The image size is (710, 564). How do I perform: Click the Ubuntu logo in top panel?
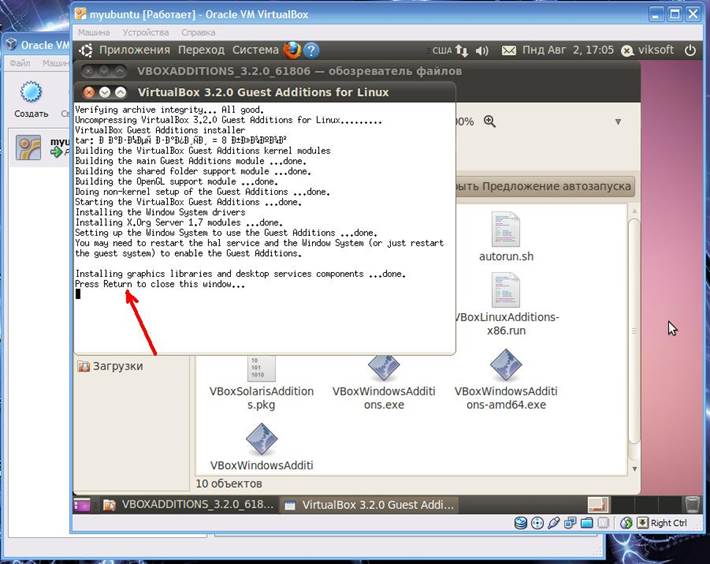click(86, 50)
